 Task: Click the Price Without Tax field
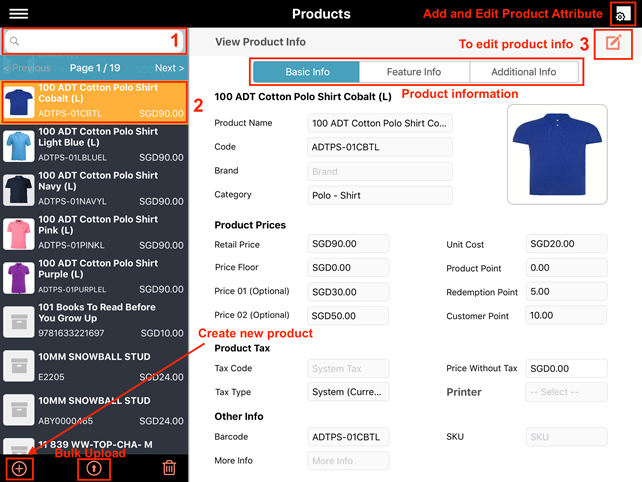tap(566, 369)
